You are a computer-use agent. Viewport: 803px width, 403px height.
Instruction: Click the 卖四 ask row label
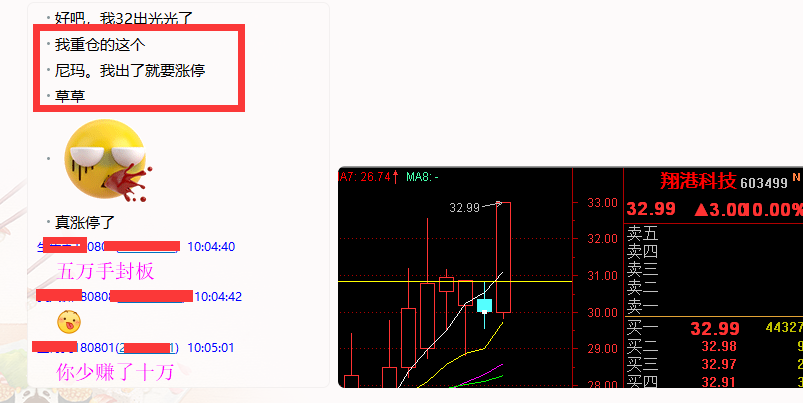click(x=642, y=252)
